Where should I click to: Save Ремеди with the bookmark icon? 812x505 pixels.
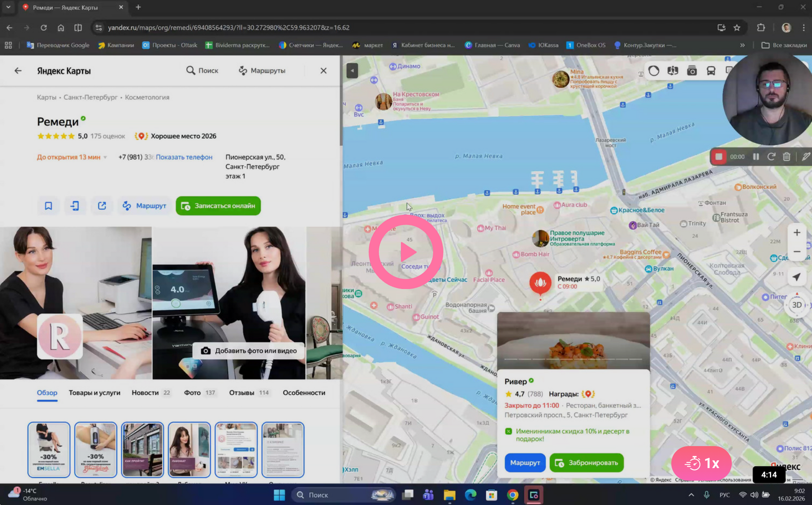pyautogui.click(x=48, y=206)
